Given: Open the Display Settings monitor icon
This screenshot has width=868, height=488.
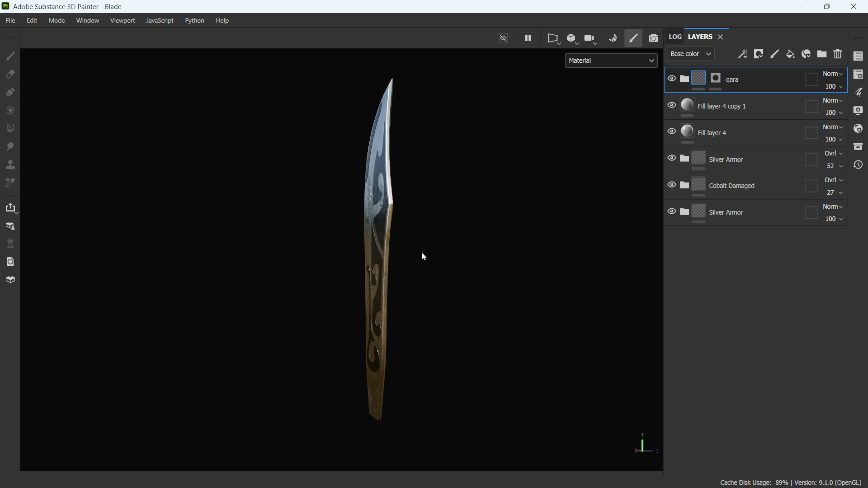Looking at the screenshot, I should click(858, 110).
